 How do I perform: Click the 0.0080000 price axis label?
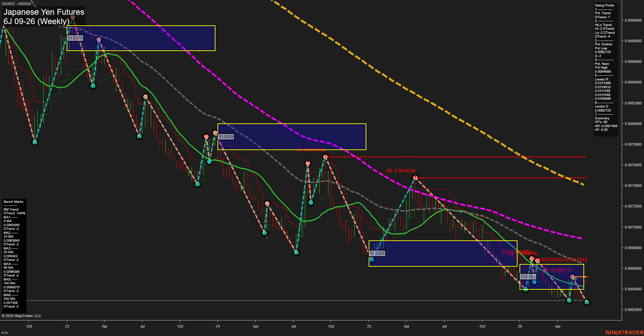coord(633,124)
